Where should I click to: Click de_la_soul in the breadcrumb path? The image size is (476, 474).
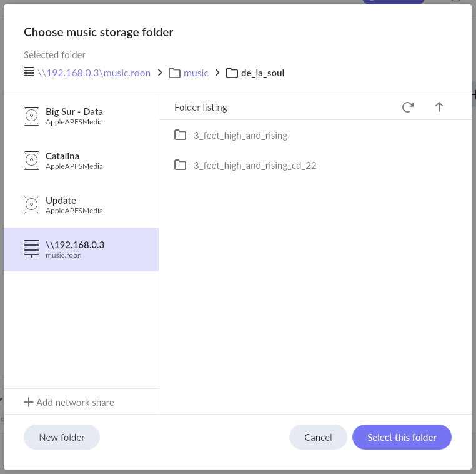262,73
